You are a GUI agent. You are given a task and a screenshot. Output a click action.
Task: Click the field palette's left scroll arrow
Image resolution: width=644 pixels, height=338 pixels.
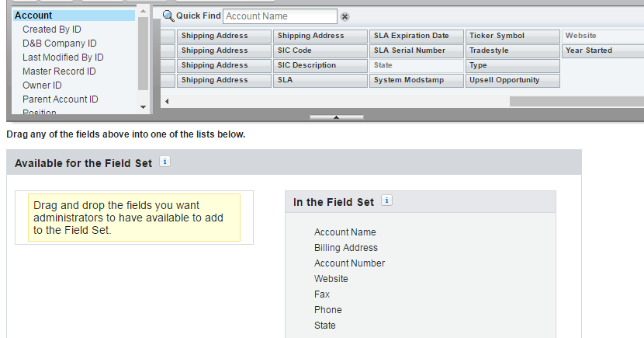[167, 101]
